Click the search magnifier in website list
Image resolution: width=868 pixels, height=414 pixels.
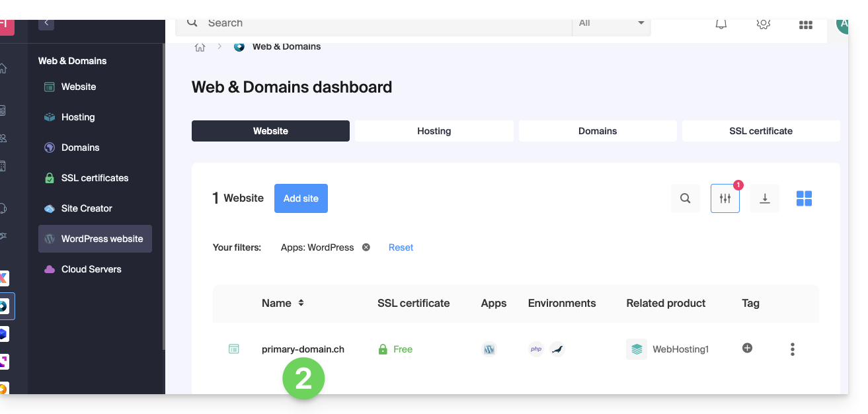(685, 198)
